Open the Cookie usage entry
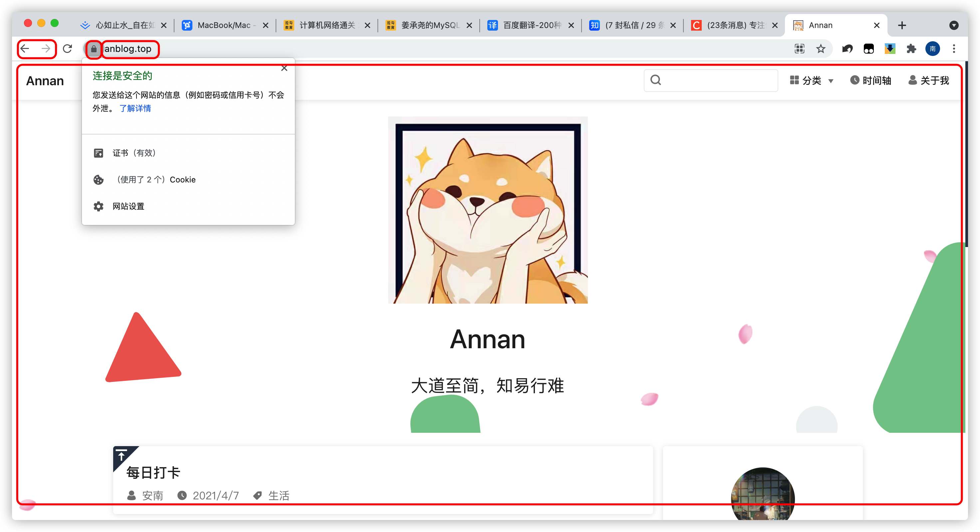The image size is (980, 532). tap(155, 180)
